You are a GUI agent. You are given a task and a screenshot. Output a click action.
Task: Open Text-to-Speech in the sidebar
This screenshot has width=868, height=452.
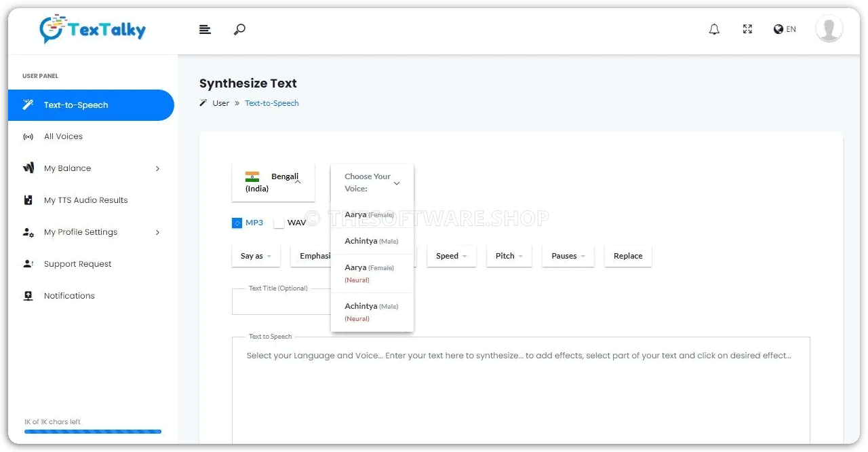[91, 105]
